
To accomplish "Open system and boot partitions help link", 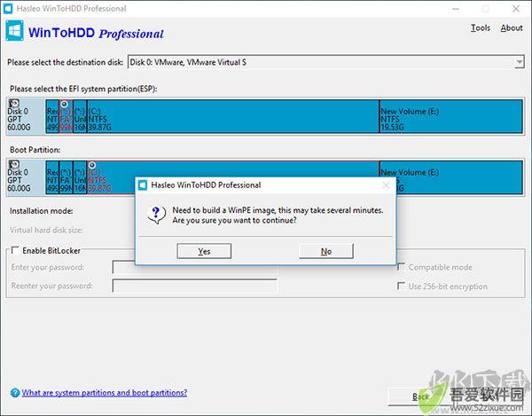I will 105,393.
